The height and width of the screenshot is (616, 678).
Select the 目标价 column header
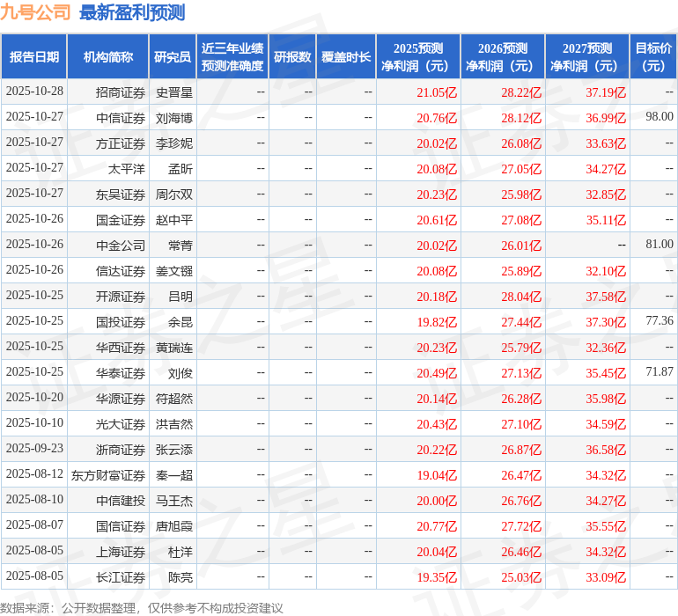(x=653, y=57)
